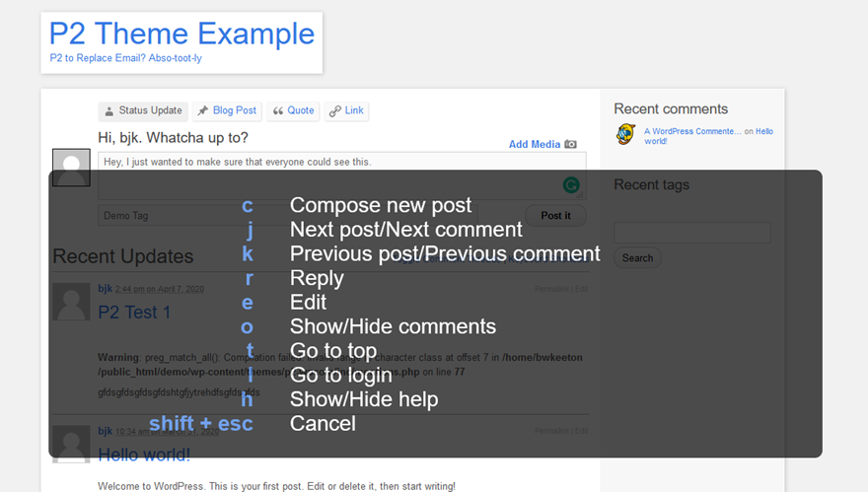This screenshot has height=492, width=868.
Task: Open the Hello world! post title
Action: 144,455
